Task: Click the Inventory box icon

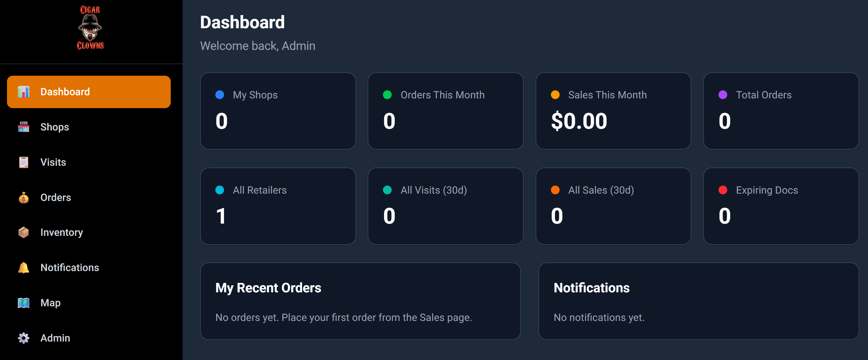Action: coord(24,232)
